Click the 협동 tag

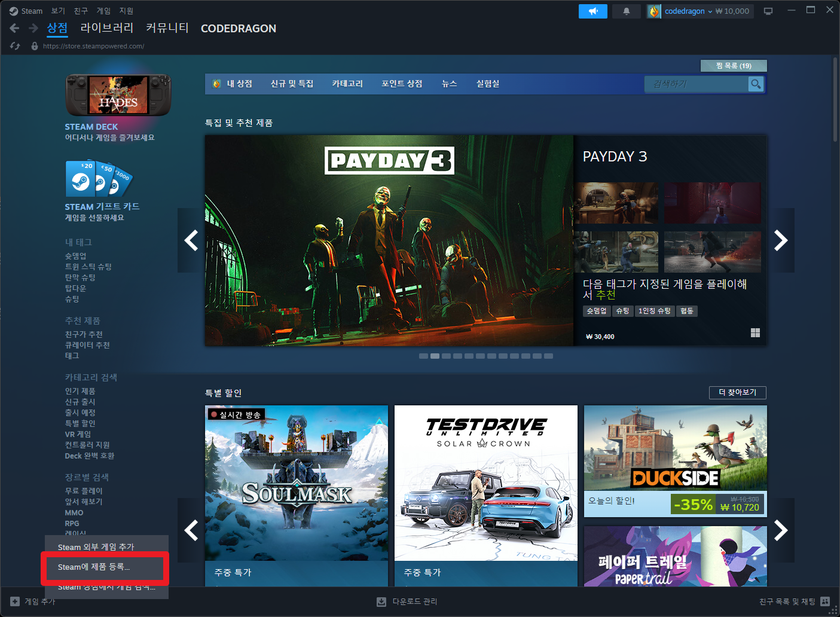[687, 311]
